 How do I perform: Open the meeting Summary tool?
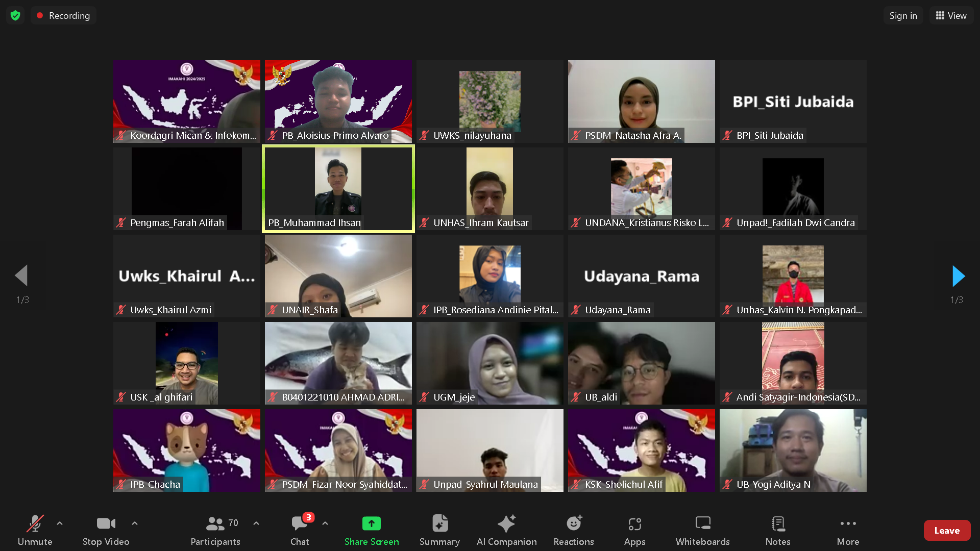[439, 524]
